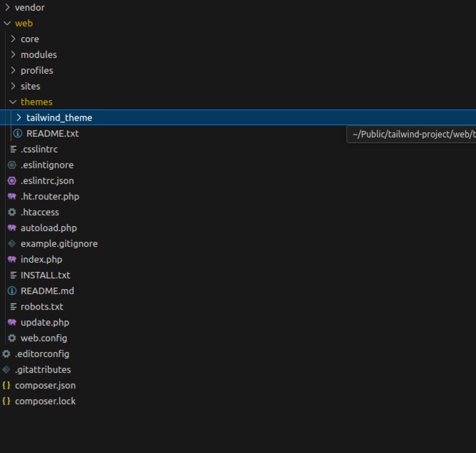This screenshot has width=476, height=453.
Task: Collapse the themes folder
Action: [12, 101]
